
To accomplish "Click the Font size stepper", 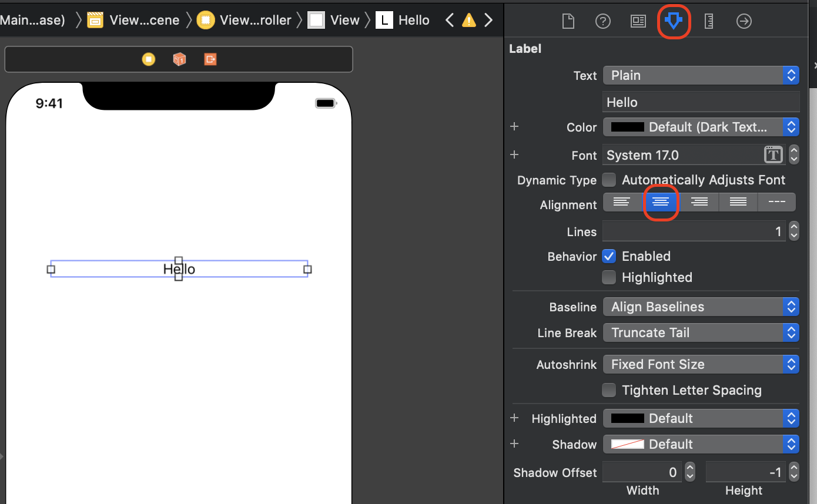I will coord(794,155).
